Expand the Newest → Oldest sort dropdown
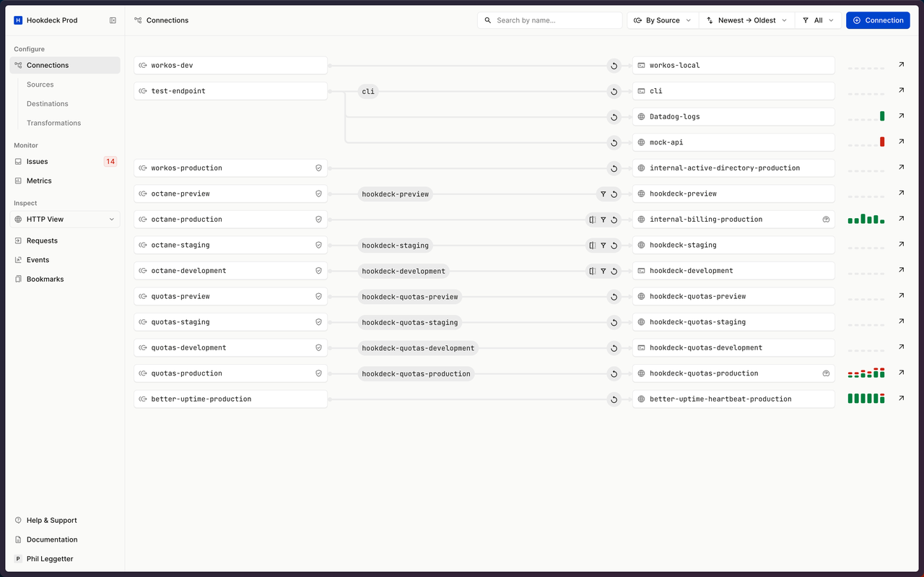The image size is (924, 577). [746, 20]
